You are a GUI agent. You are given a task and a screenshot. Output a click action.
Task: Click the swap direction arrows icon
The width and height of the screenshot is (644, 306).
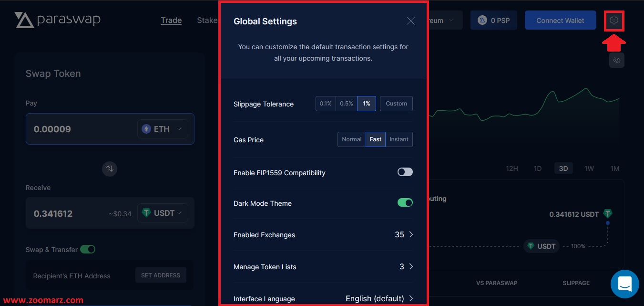click(110, 169)
